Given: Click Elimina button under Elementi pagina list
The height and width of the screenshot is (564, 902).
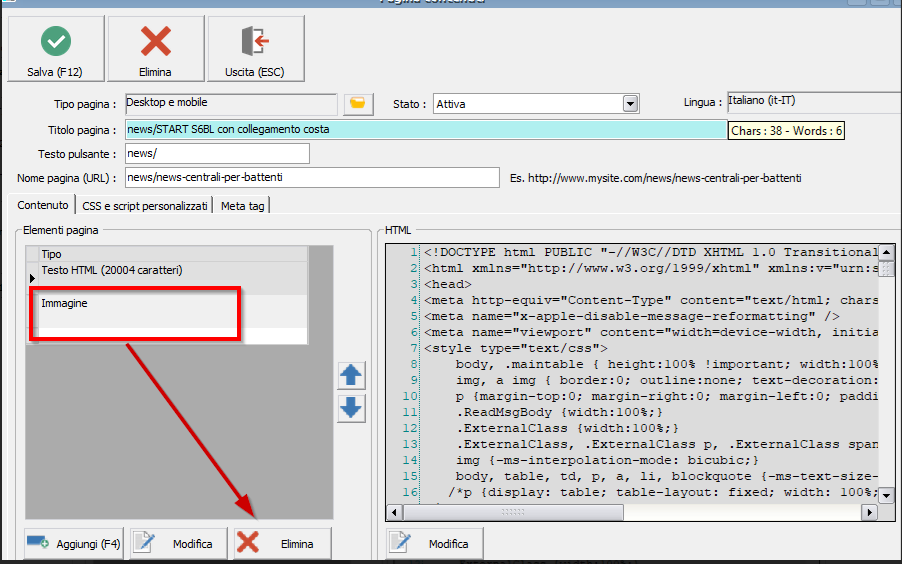Looking at the screenshot, I should point(283,544).
